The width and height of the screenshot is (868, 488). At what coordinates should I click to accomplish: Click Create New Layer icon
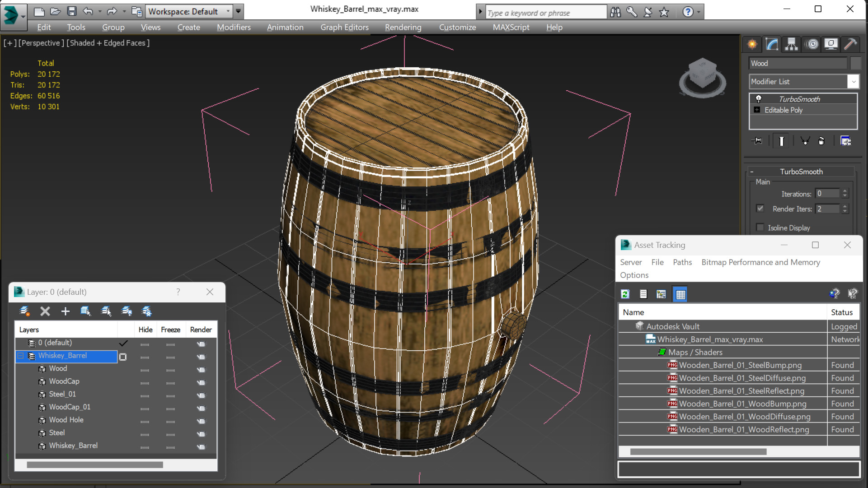pos(25,311)
